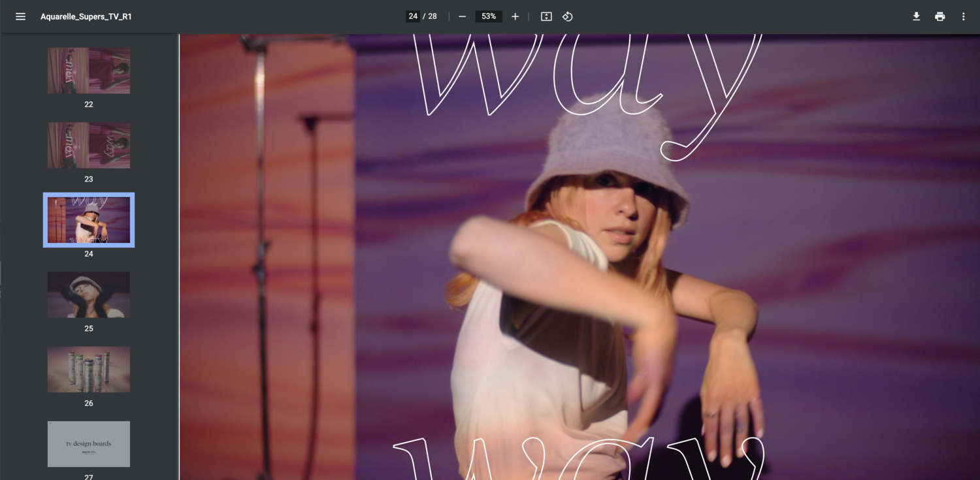Image resolution: width=980 pixels, height=480 pixels.
Task: Open the more actions three-dot menu
Action: (963, 16)
